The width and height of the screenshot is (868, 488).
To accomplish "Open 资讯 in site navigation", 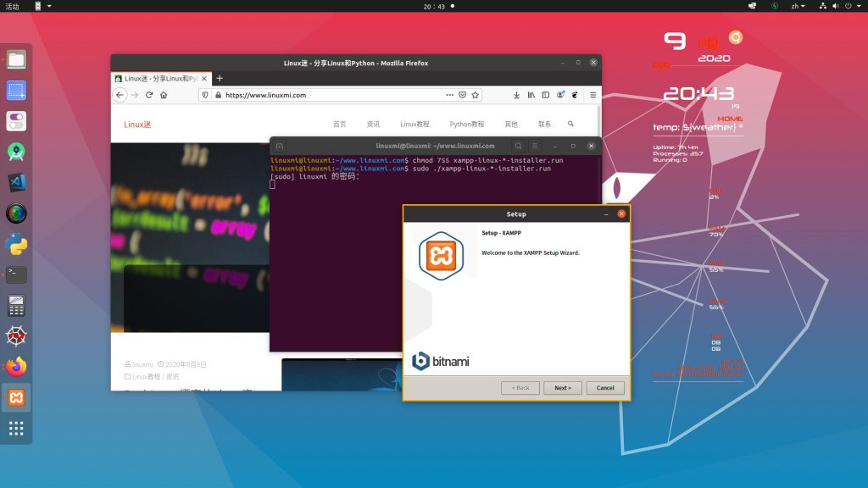I will point(373,124).
